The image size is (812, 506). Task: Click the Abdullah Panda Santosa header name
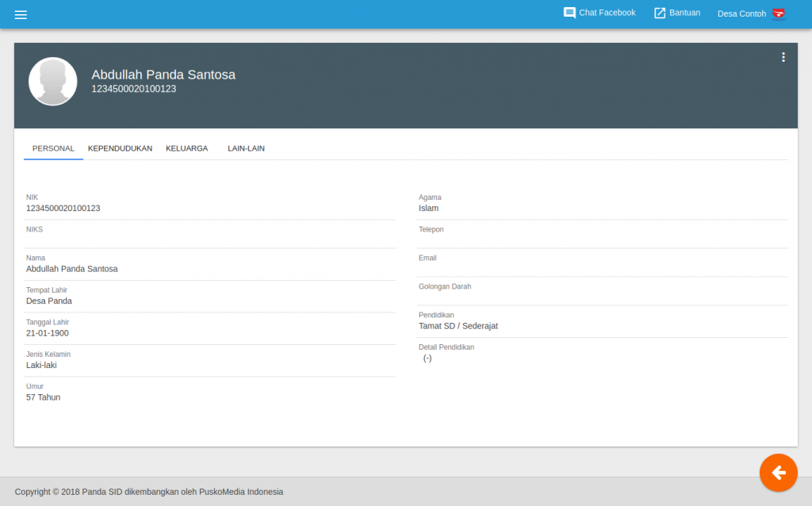tap(163, 75)
